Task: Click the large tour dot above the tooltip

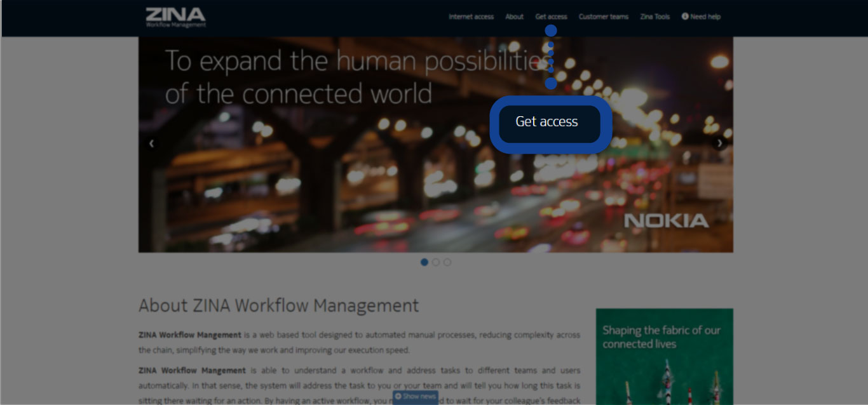Action: [551, 83]
